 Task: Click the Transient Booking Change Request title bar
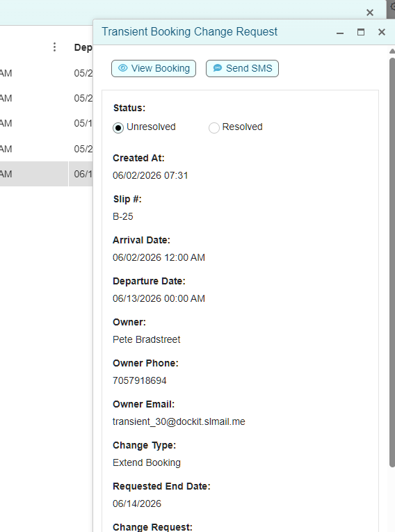click(x=213, y=32)
